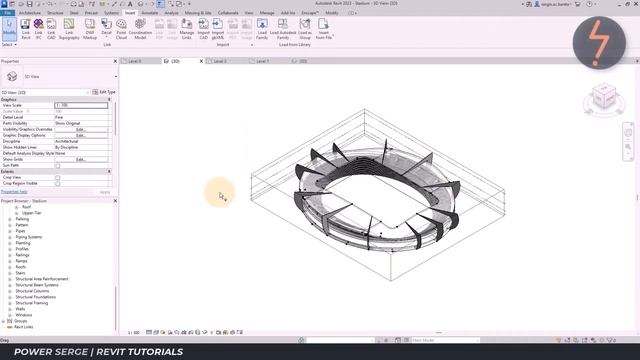The width and height of the screenshot is (640, 360).
Task: Expand the Structural Columns node
Action: pos(10,291)
